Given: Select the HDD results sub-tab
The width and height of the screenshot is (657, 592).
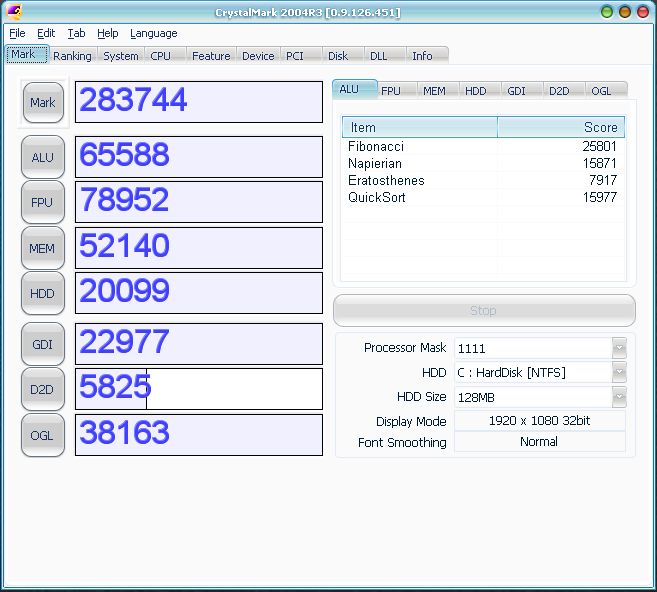Looking at the screenshot, I should tap(480, 90).
